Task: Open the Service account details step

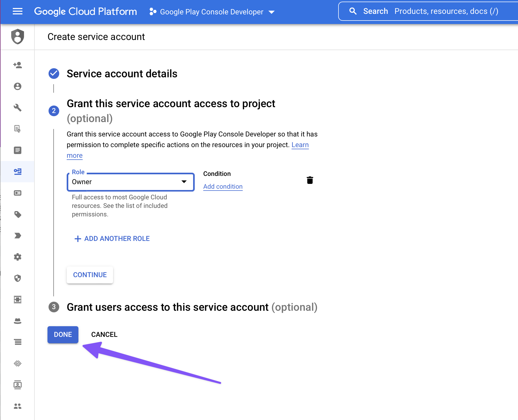Action: tap(122, 74)
